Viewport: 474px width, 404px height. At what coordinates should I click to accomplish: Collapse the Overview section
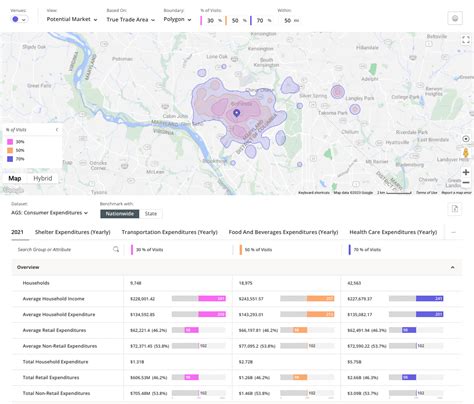(452, 267)
